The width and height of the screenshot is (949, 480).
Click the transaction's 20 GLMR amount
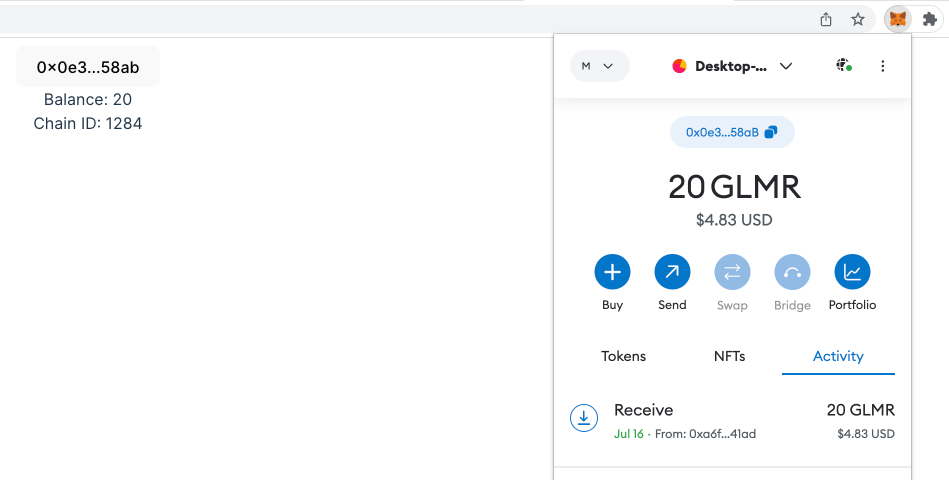860,410
